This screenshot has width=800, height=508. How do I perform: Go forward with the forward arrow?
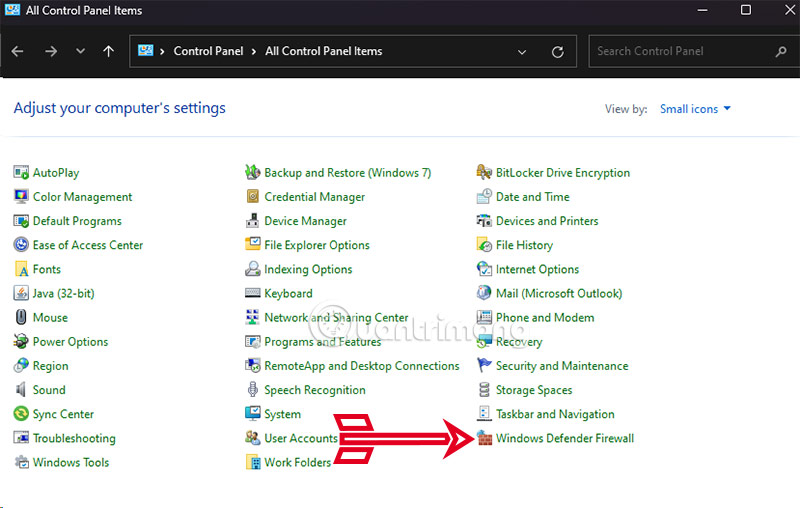[51, 51]
